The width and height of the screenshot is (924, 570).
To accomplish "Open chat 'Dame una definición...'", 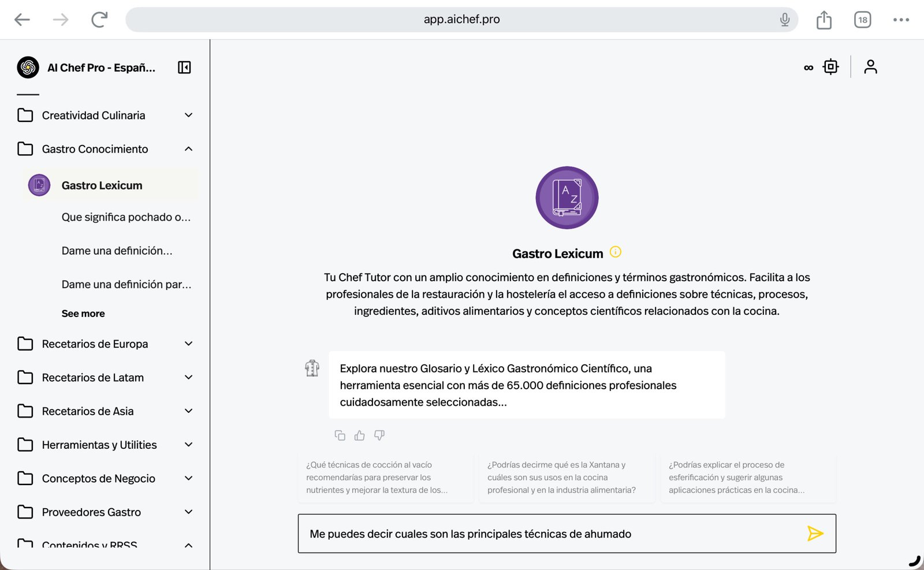I will click(x=117, y=251).
